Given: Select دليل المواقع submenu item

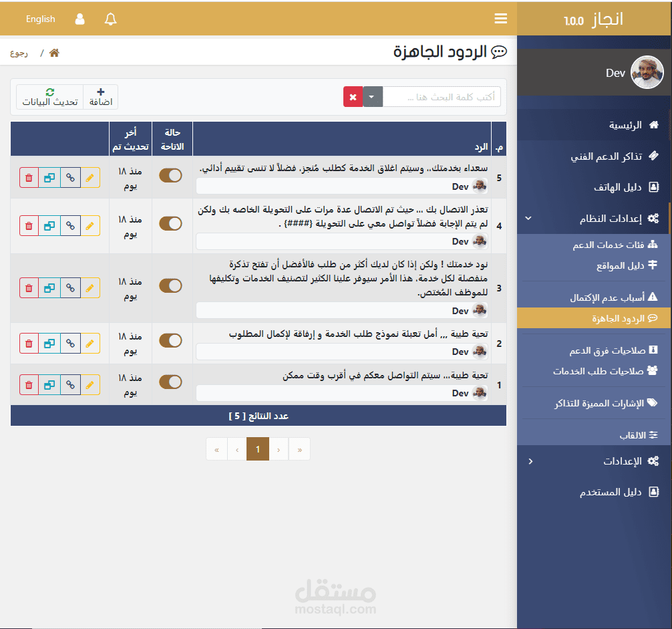Looking at the screenshot, I should (x=594, y=265).
